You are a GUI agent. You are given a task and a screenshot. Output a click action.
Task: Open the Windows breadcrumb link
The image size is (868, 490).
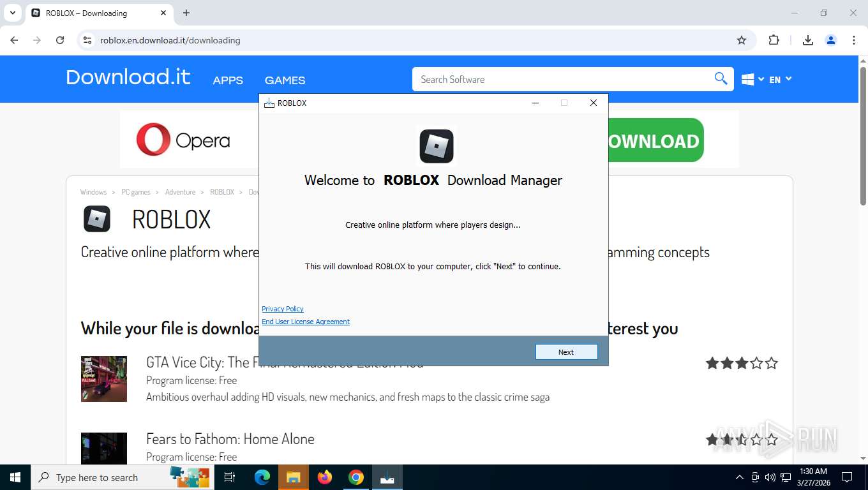coord(93,192)
